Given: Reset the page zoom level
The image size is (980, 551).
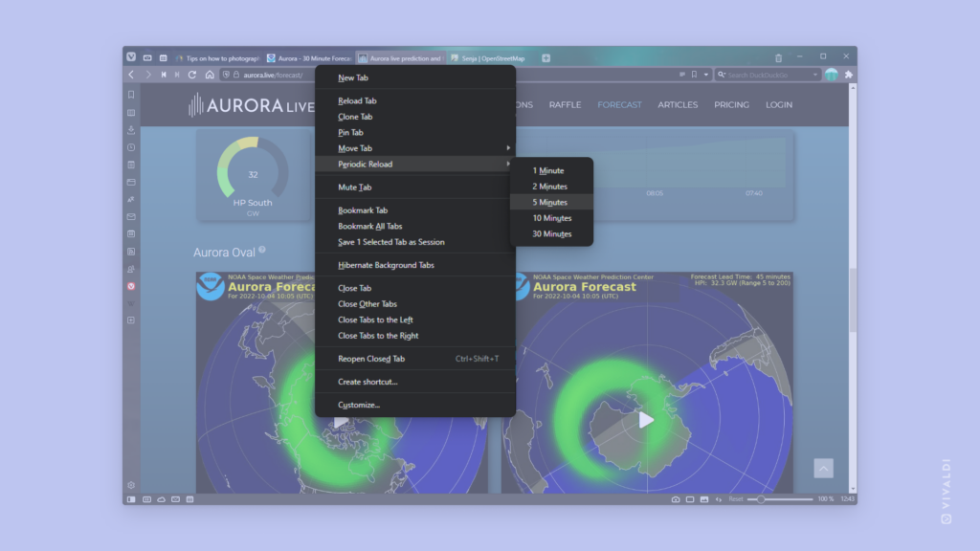Looking at the screenshot, I should click(x=736, y=499).
